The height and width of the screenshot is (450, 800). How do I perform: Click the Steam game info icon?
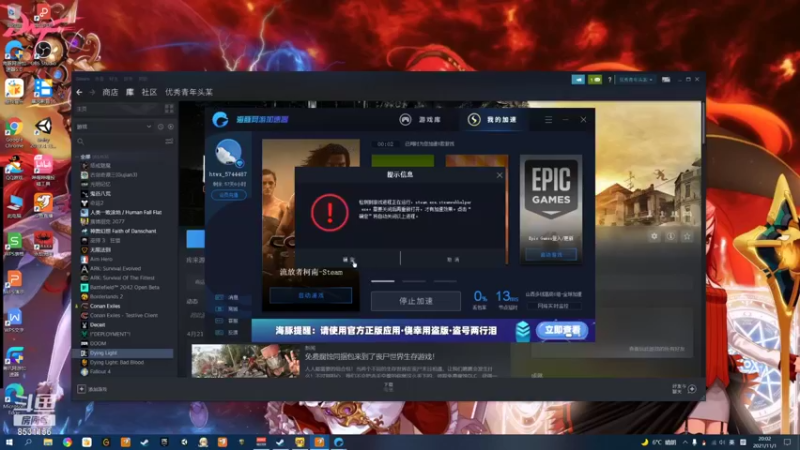pyautogui.click(x=670, y=236)
